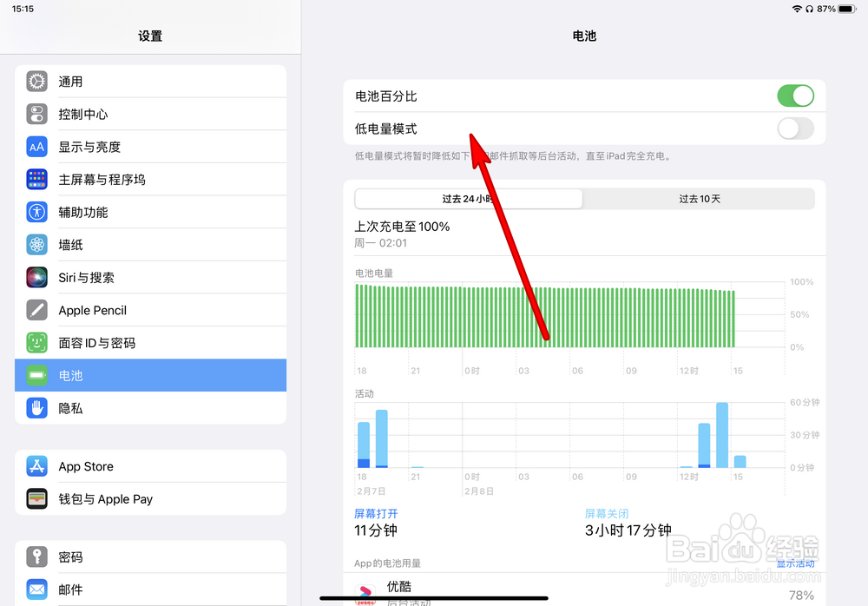Select the 钱包与 Apple Pay icon
The width and height of the screenshot is (868, 606).
[36, 499]
